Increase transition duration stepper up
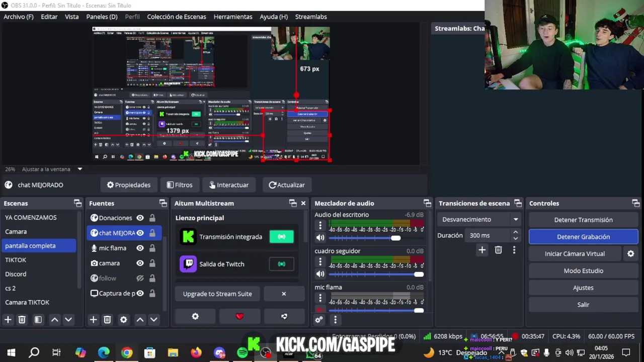The height and width of the screenshot is (362, 644). pyautogui.click(x=515, y=232)
